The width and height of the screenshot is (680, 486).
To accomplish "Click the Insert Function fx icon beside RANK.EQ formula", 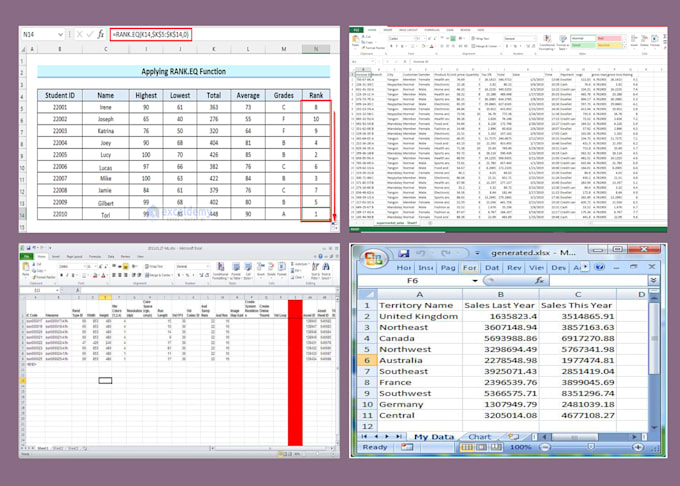I will pyautogui.click(x=100, y=34).
